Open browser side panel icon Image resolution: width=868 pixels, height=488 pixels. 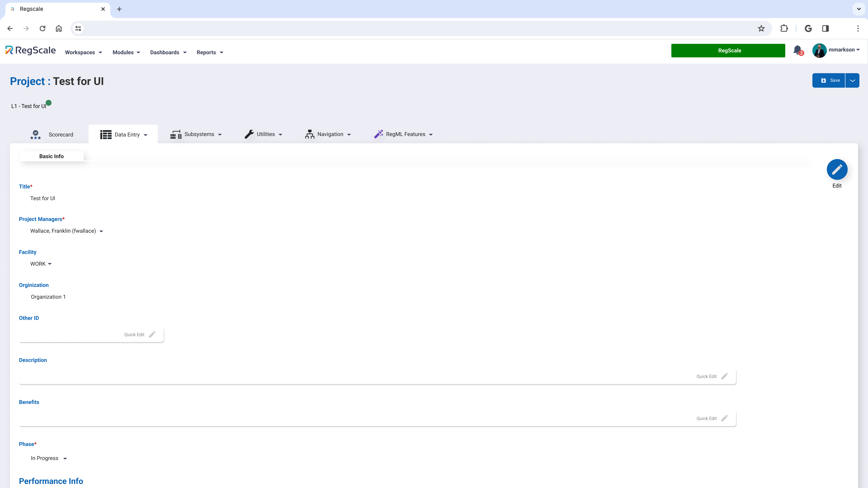click(825, 29)
